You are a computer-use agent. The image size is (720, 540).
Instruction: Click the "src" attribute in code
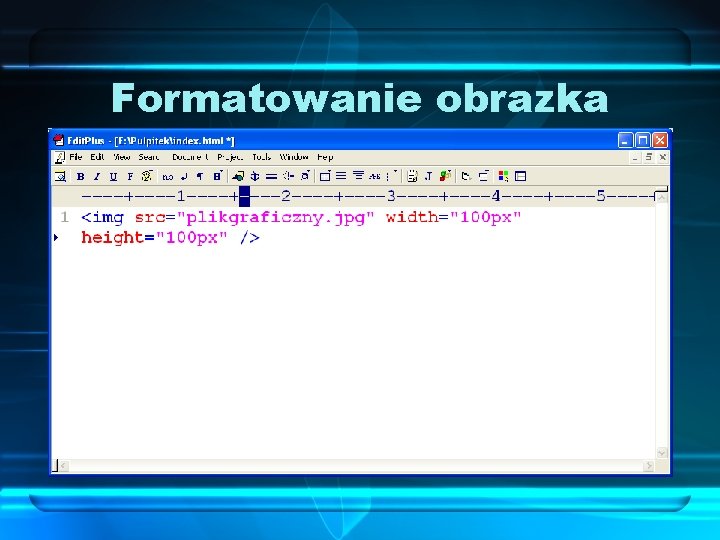(x=150, y=217)
